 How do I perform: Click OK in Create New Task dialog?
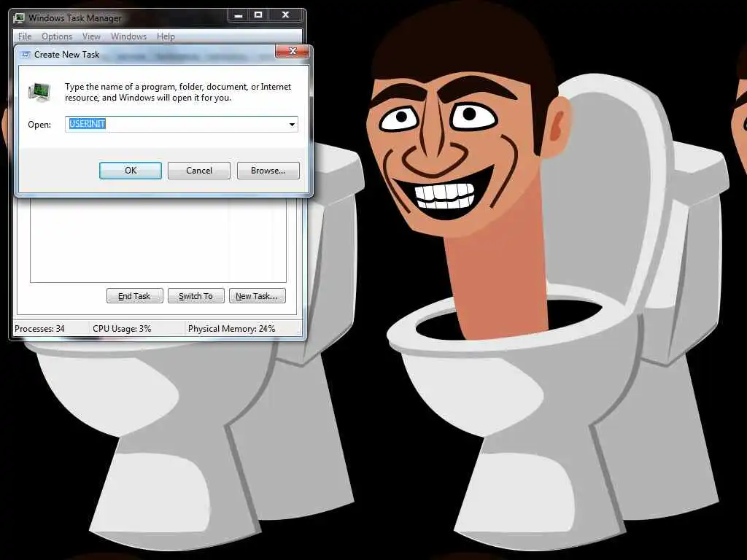130,171
